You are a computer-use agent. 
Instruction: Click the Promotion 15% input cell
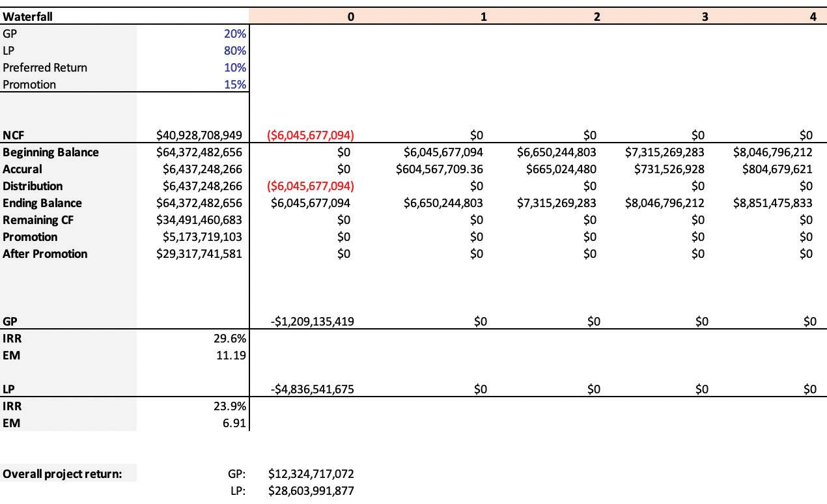(x=193, y=85)
